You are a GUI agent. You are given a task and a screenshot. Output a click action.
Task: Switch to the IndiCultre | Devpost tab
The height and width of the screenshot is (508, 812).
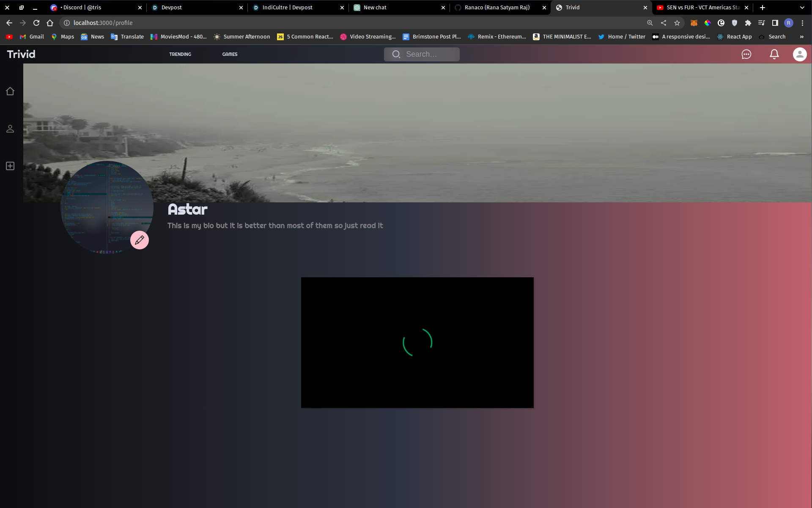(288, 8)
